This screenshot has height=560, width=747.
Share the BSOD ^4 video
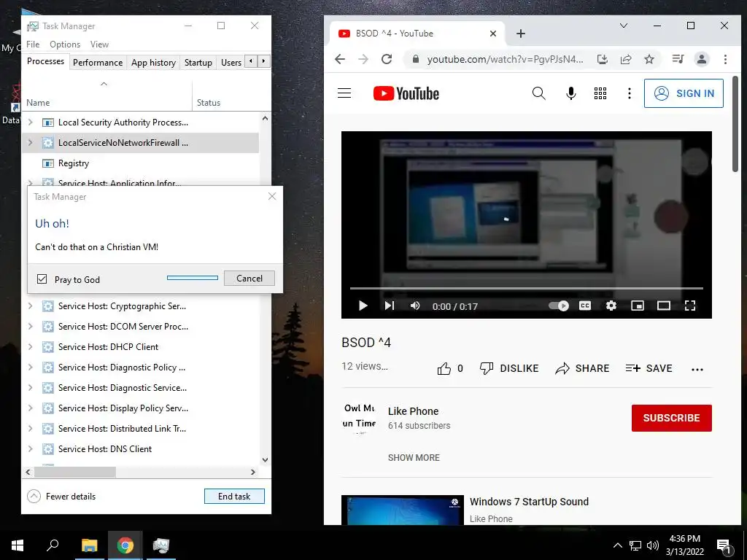click(582, 368)
